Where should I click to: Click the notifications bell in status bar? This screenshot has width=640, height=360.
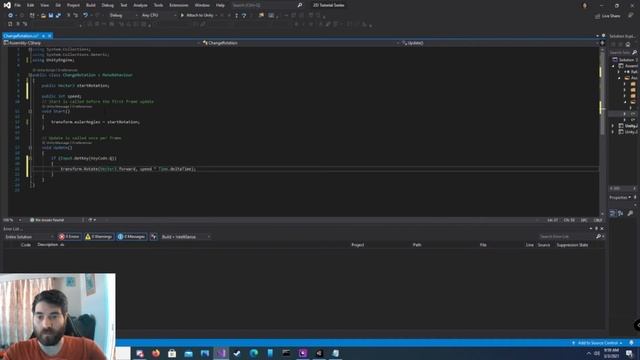click(631, 343)
